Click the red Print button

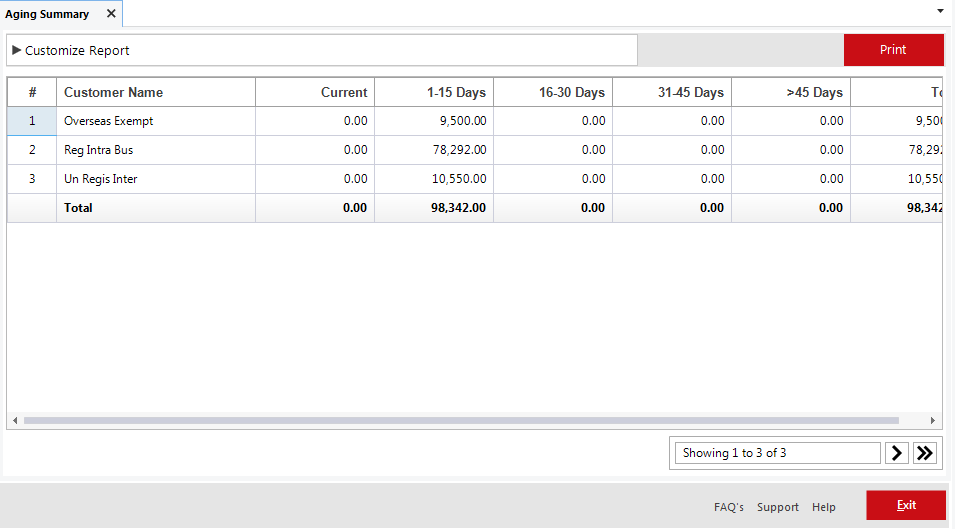click(893, 50)
